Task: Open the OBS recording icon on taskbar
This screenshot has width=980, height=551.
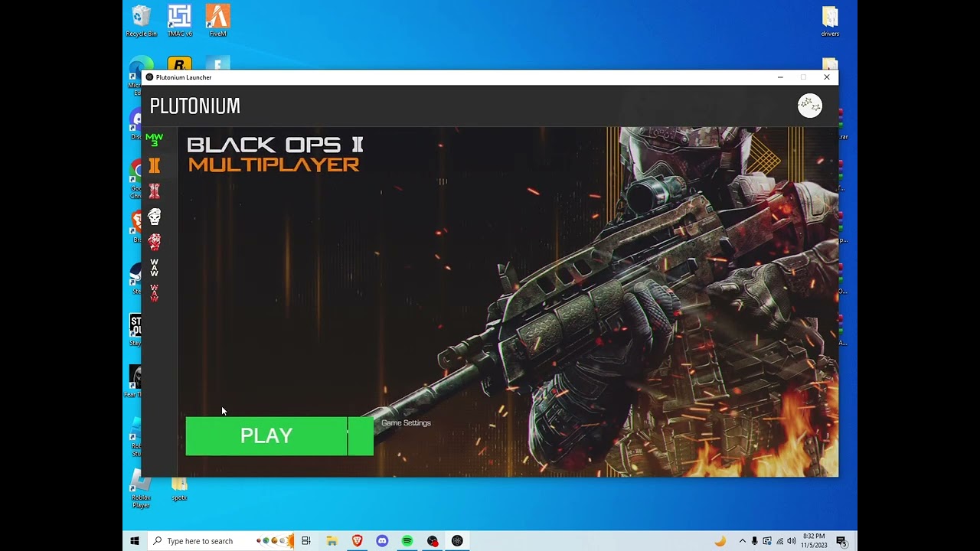Action: point(433,541)
